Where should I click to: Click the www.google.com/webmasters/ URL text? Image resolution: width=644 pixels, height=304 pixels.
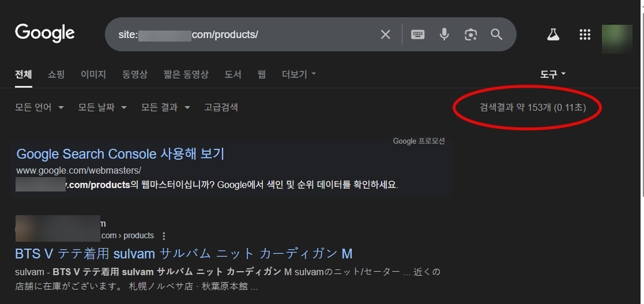(x=79, y=170)
